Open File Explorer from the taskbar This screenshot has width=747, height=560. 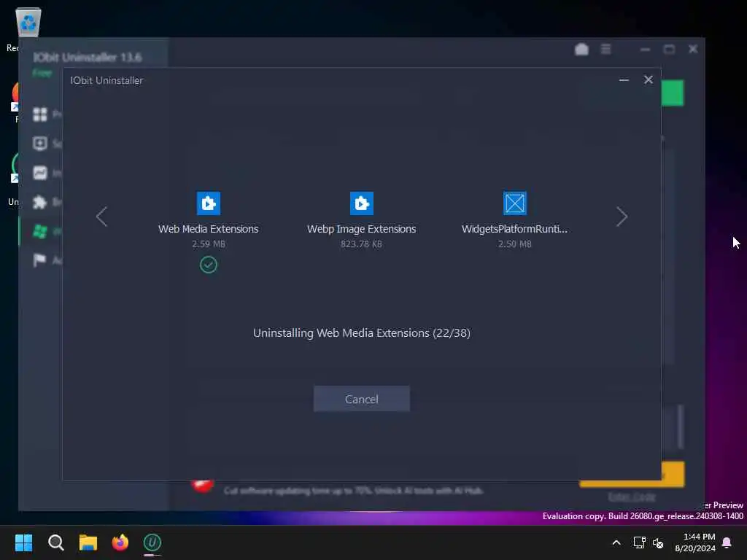coord(88,542)
